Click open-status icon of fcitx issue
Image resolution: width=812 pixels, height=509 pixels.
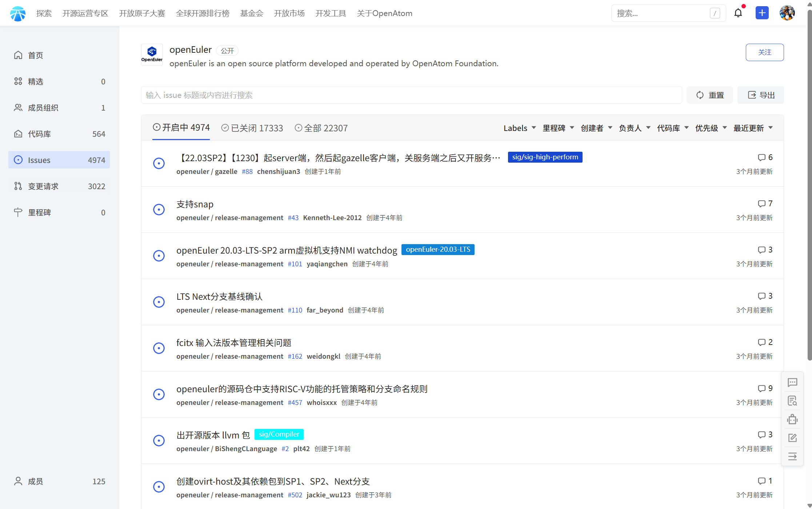click(159, 348)
